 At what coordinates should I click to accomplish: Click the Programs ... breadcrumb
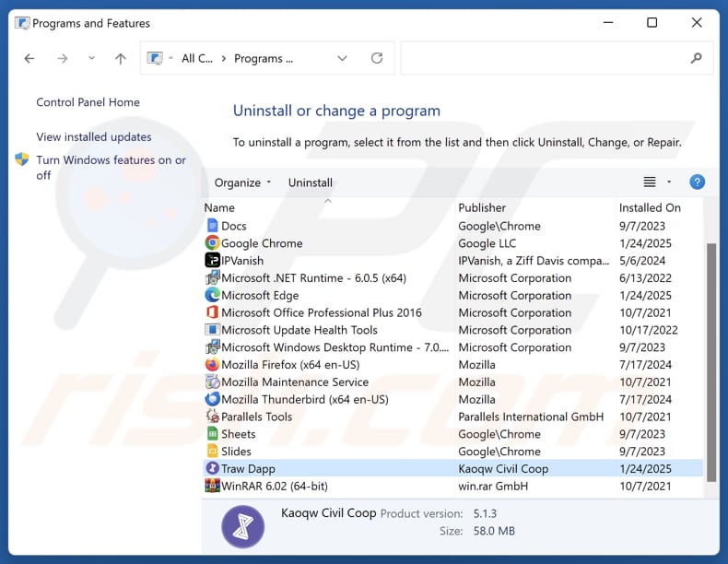click(264, 58)
